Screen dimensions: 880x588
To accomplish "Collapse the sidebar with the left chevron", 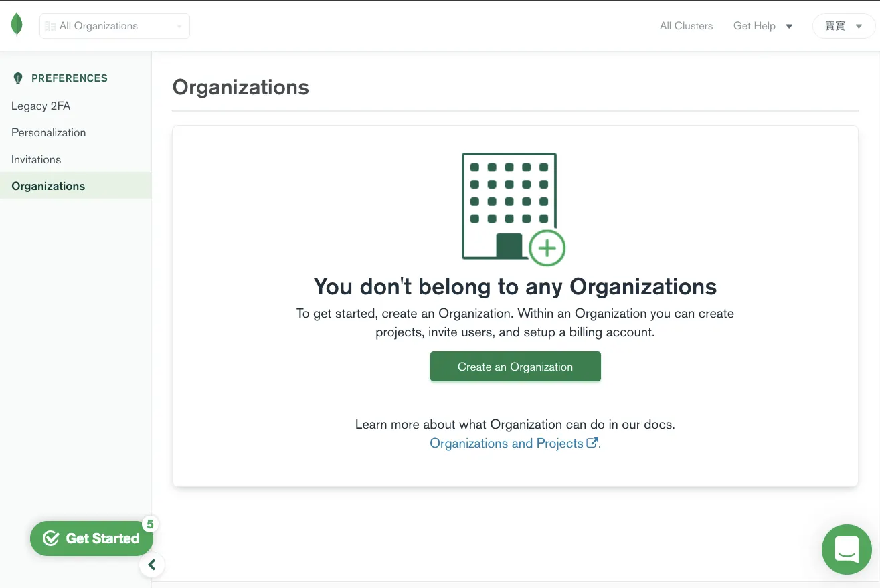I will (152, 565).
